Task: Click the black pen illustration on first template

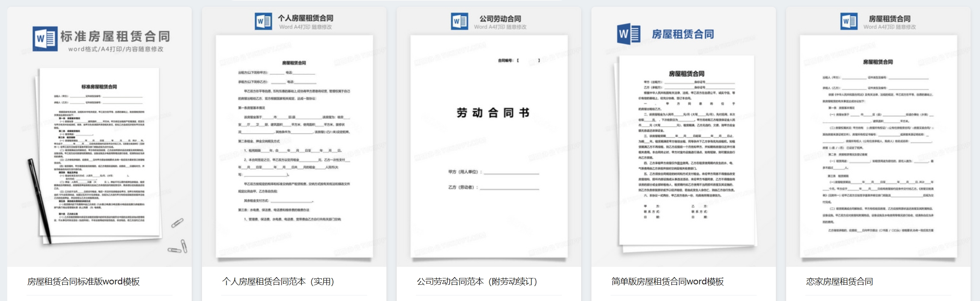Action: 39,200
